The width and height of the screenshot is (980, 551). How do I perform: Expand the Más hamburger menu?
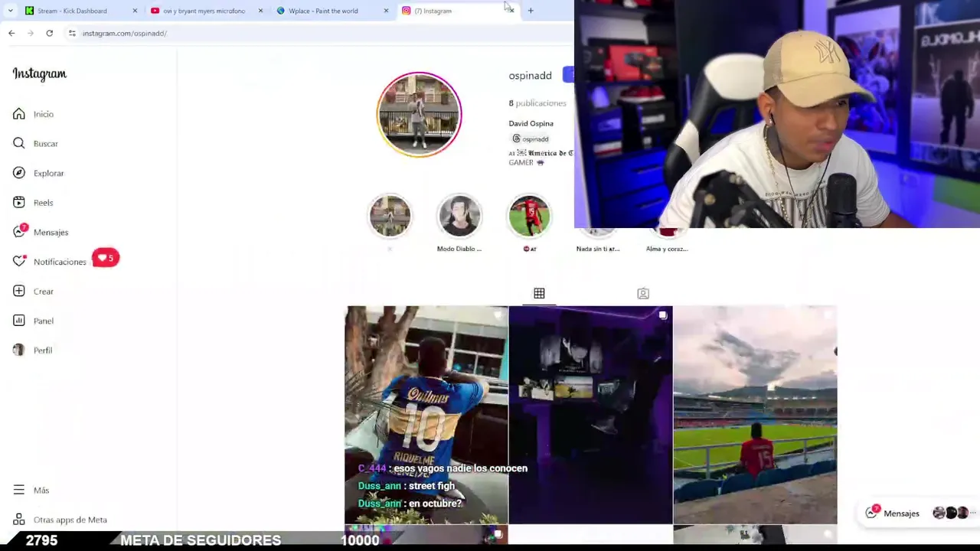point(19,490)
